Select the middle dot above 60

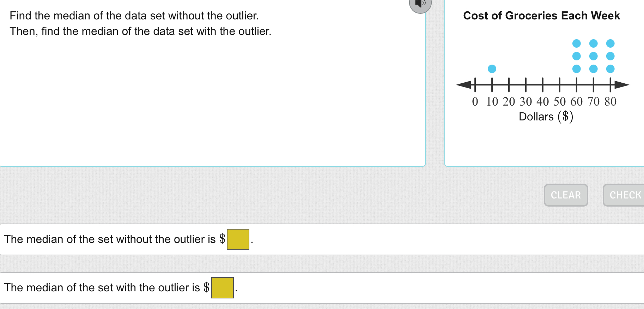click(x=577, y=56)
